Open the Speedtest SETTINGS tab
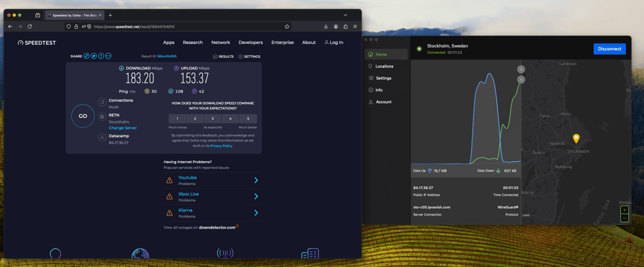 (249, 57)
